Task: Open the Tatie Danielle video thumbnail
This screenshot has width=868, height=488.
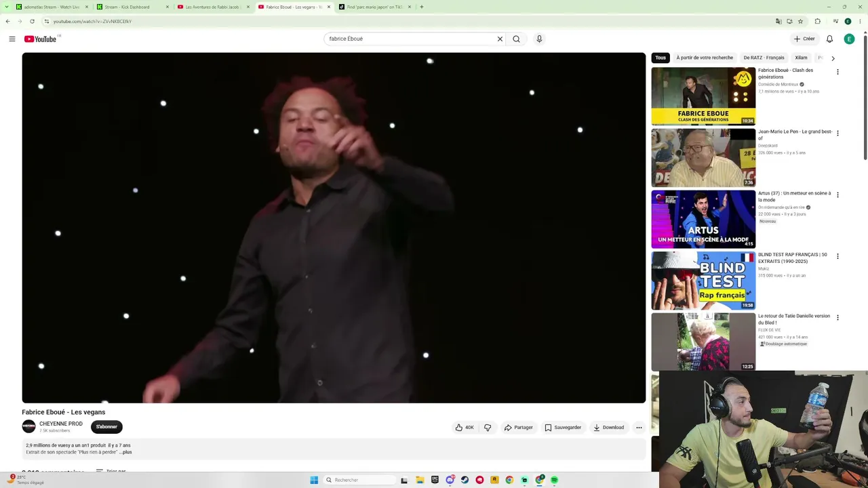Action: [703, 342]
